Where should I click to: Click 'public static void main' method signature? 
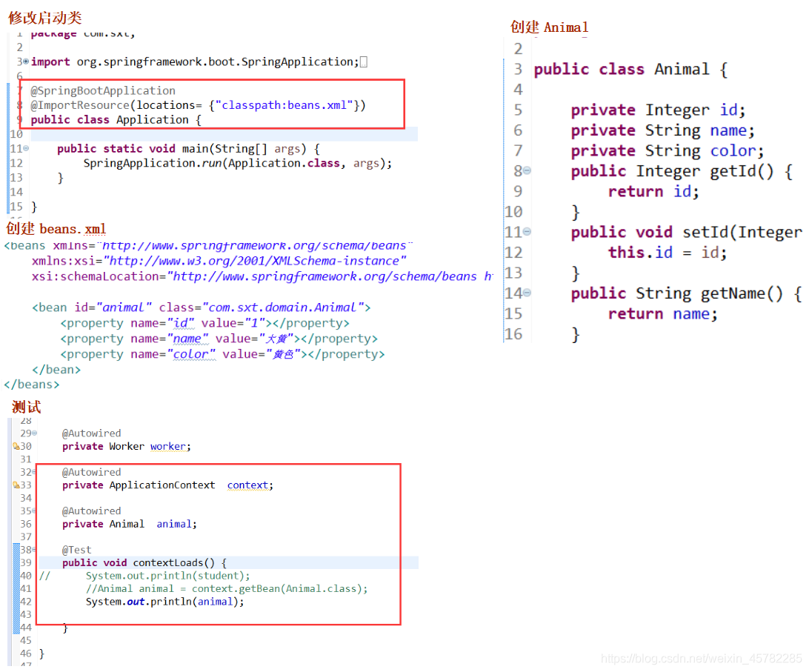(x=189, y=149)
